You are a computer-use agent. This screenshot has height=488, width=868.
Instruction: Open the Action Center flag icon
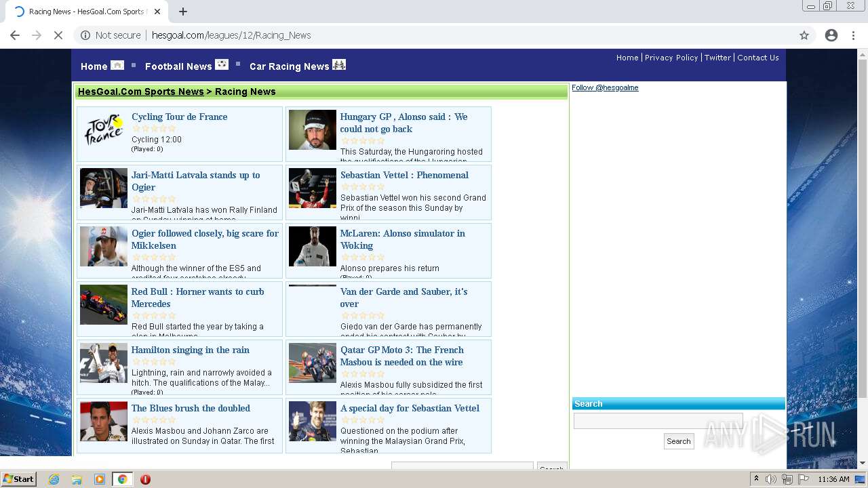(804, 479)
